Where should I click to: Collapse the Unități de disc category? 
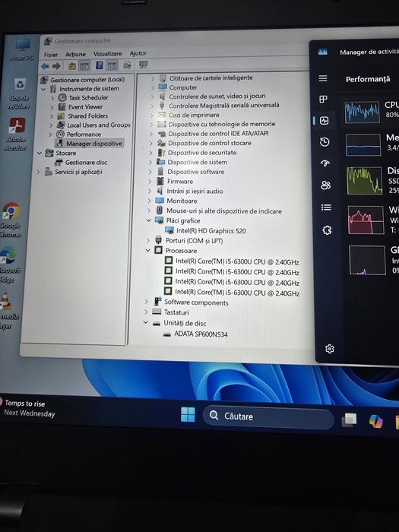coord(146,323)
